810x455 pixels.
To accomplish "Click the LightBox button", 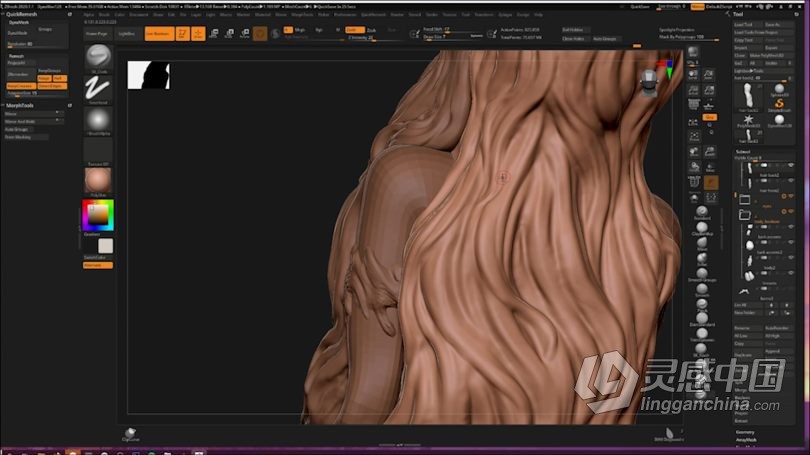I will [127, 34].
